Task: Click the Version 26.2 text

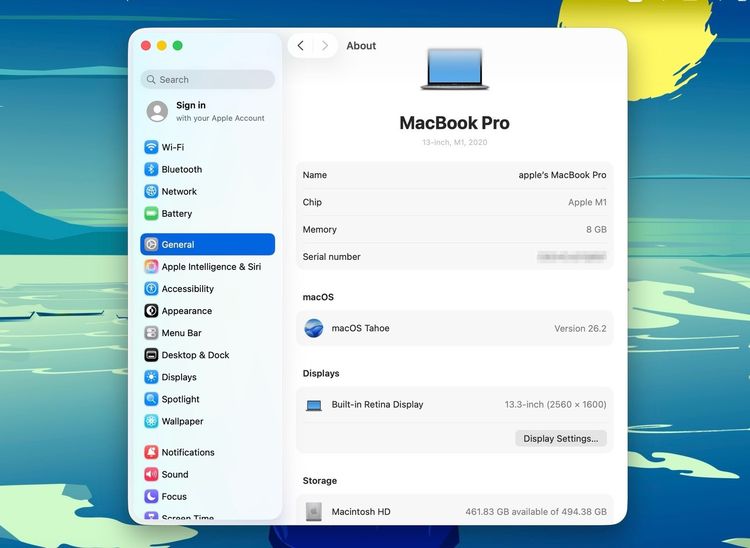Action: point(580,329)
